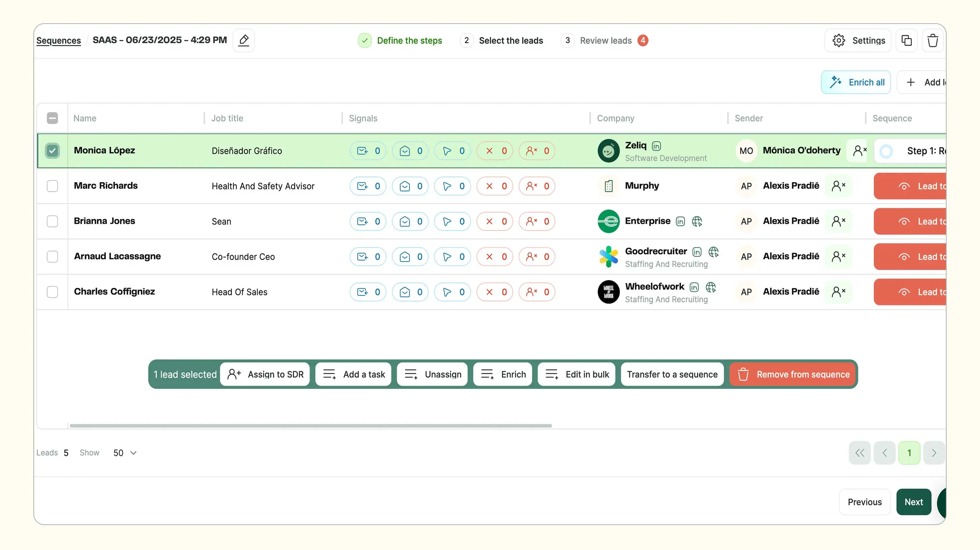Click Remove from sequence button

pos(793,374)
